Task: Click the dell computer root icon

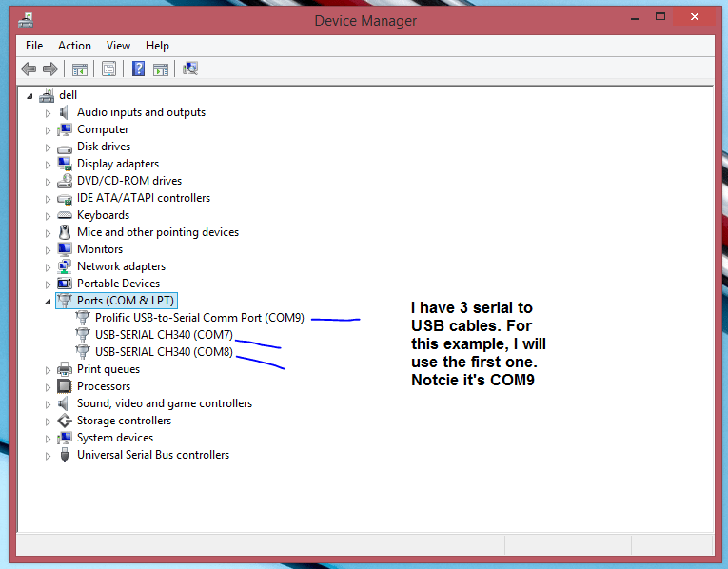Action: (x=47, y=95)
